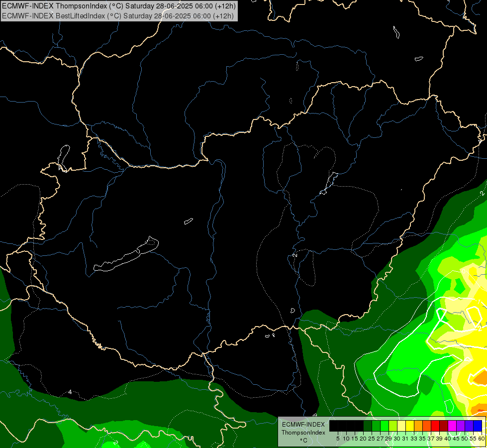The height and width of the screenshot is (448, 487).
Task: Click the legend tick label 25
Action: click(x=372, y=439)
